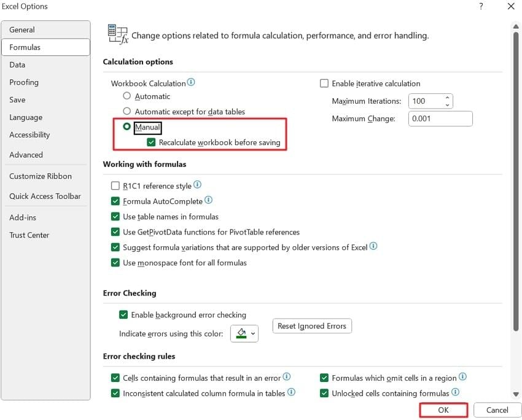The width and height of the screenshot is (522, 420).
Task: Open the Advanced options category
Action: 45,155
